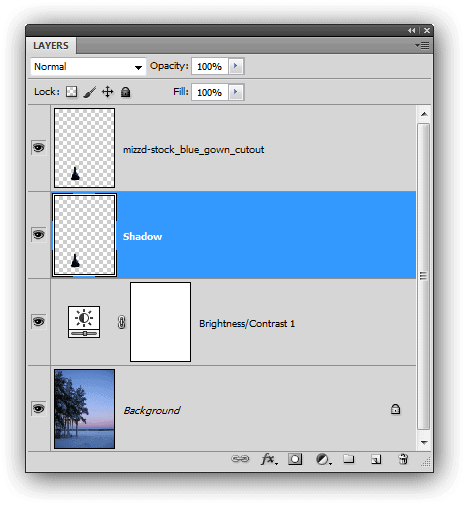465x505 pixels.
Task: Create a new layer group folder
Action: click(349, 459)
